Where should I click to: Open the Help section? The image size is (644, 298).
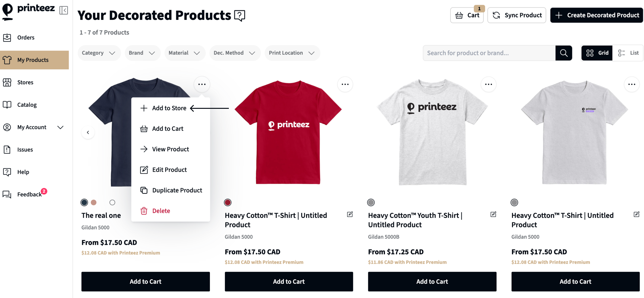tap(23, 172)
